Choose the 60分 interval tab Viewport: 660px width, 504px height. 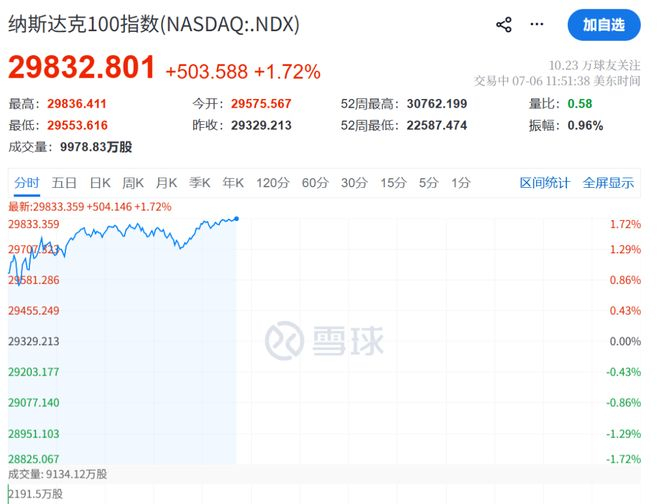coord(315,183)
